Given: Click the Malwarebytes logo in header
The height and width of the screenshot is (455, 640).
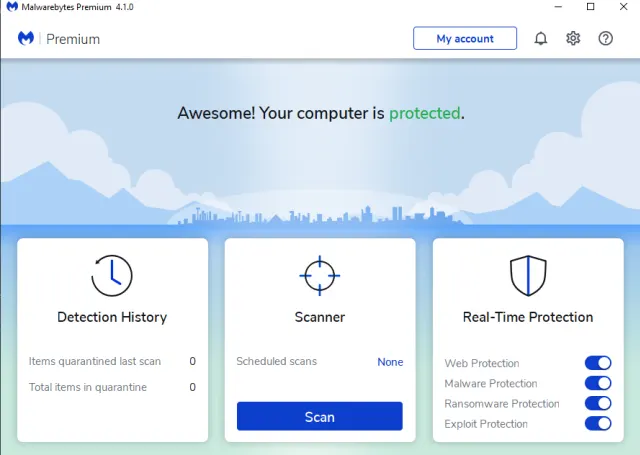Looking at the screenshot, I should click(28, 39).
